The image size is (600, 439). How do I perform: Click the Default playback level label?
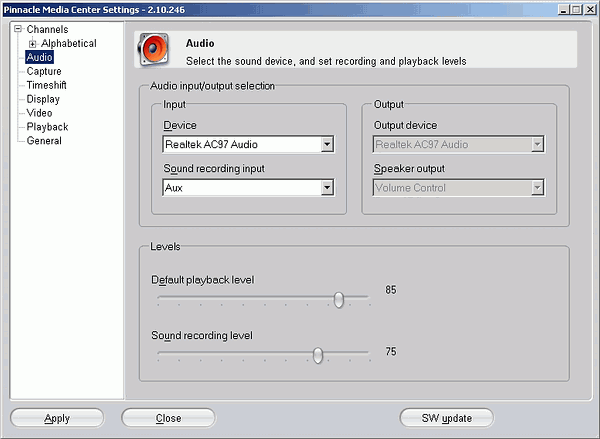[203, 280]
